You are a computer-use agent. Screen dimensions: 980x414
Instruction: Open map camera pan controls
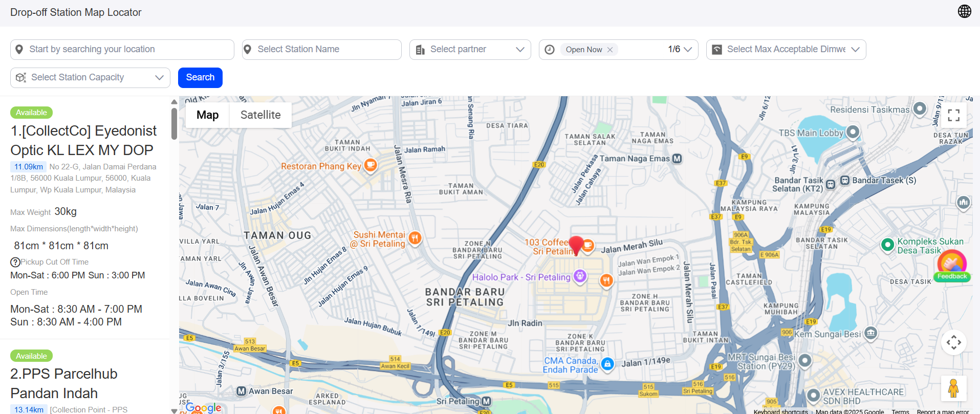pyautogui.click(x=953, y=342)
